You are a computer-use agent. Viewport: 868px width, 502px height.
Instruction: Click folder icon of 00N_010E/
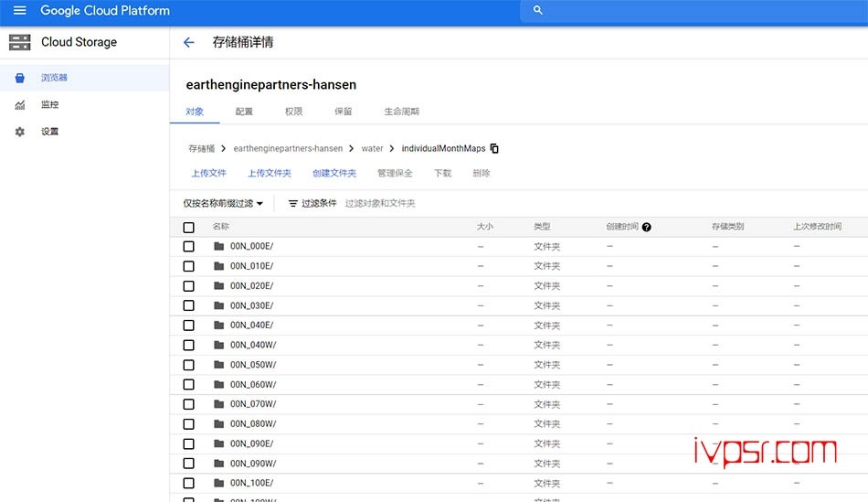(218, 266)
